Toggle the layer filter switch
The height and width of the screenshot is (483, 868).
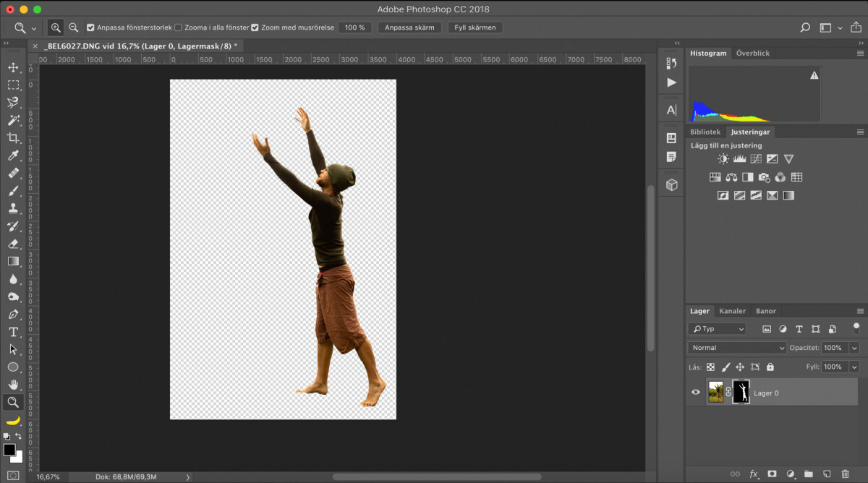coord(856,328)
